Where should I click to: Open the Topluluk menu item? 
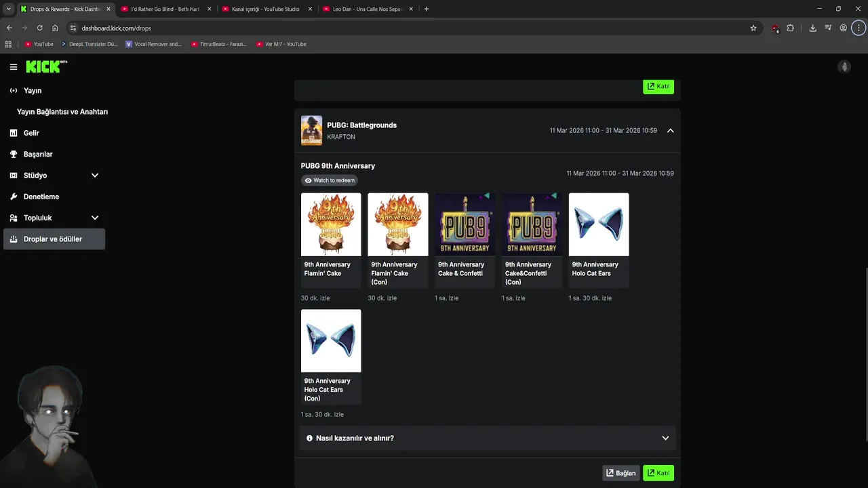pyautogui.click(x=38, y=218)
